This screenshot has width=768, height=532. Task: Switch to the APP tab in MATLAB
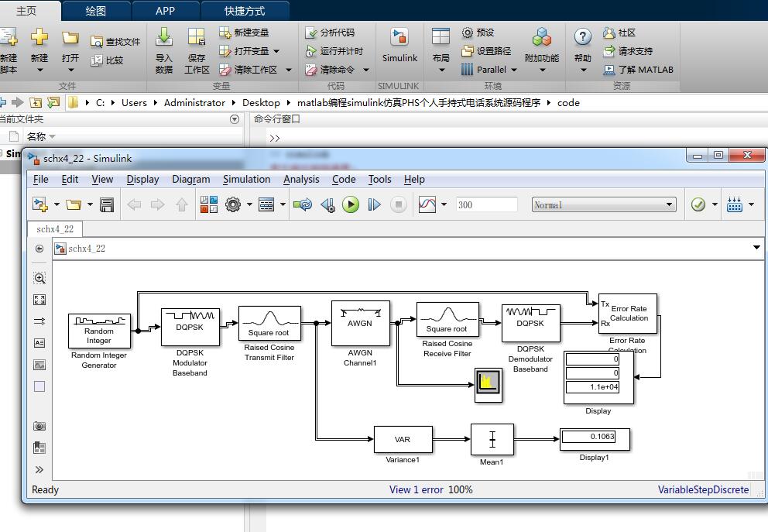click(166, 11)
